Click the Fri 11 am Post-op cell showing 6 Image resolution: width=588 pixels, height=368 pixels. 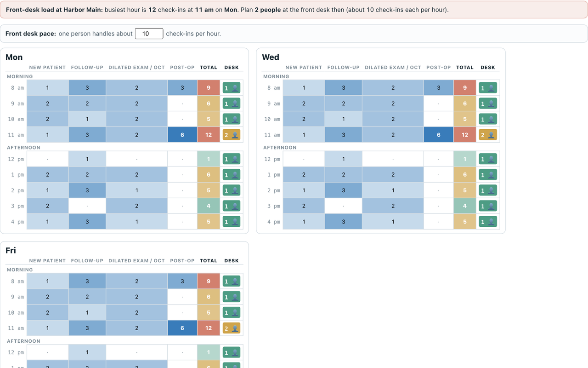tap(182, 328)
